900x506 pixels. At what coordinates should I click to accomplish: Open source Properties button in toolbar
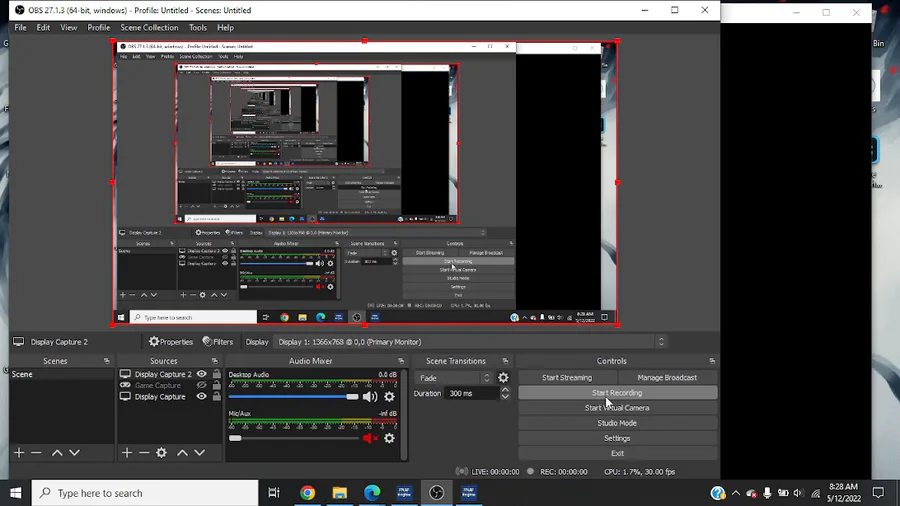coord(170,342)
